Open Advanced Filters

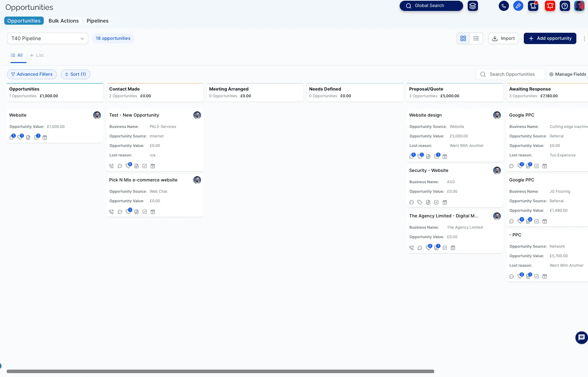pos(32,74)
